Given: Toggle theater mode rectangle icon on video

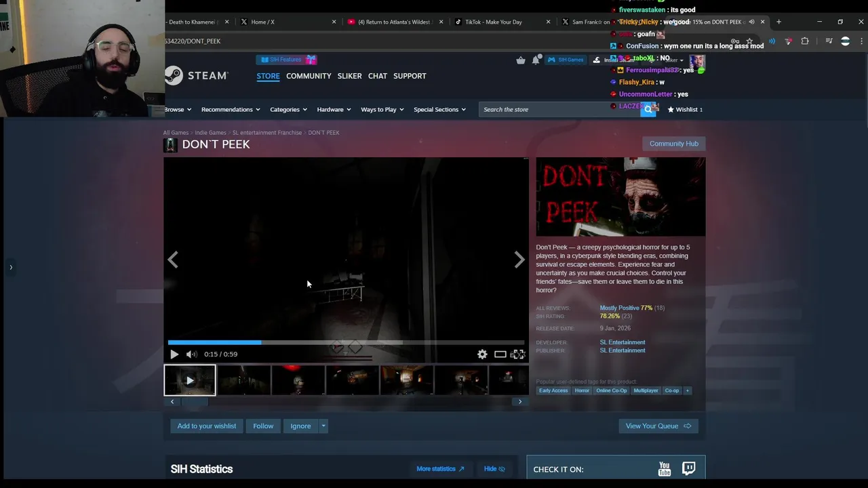Looking at the screenshot, I should (500, 354).
